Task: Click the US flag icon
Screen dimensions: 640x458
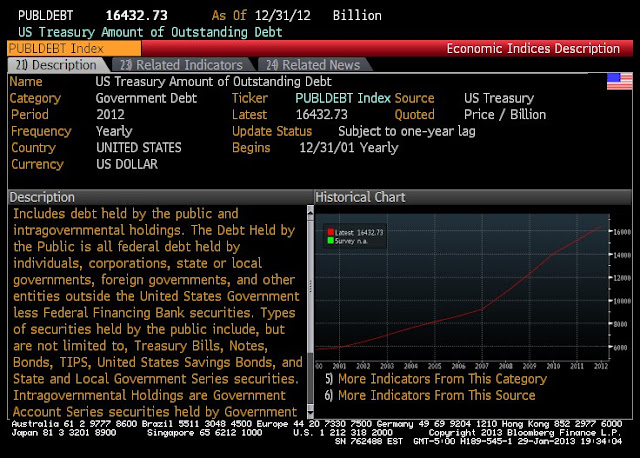Action: [619, 81]
